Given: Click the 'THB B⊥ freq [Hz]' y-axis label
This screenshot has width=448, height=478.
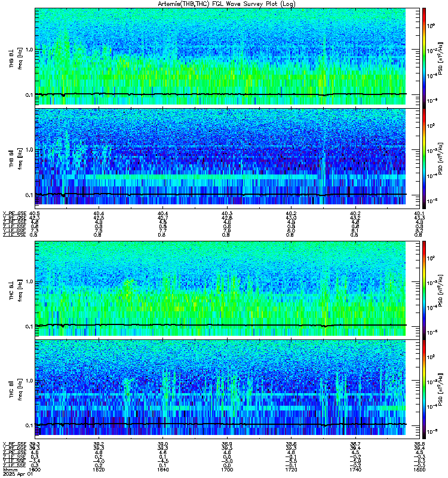Looking at the screenshot, I should coord(16,58).
